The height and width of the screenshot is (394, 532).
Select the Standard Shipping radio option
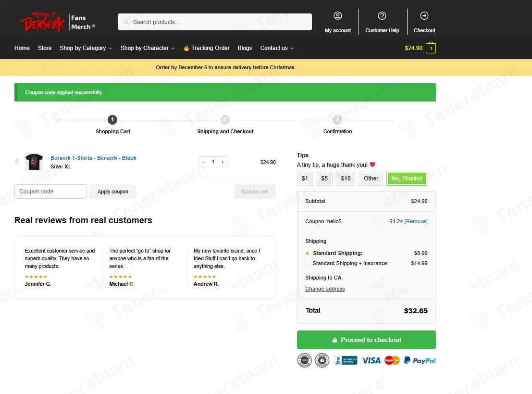click(308, 253)
